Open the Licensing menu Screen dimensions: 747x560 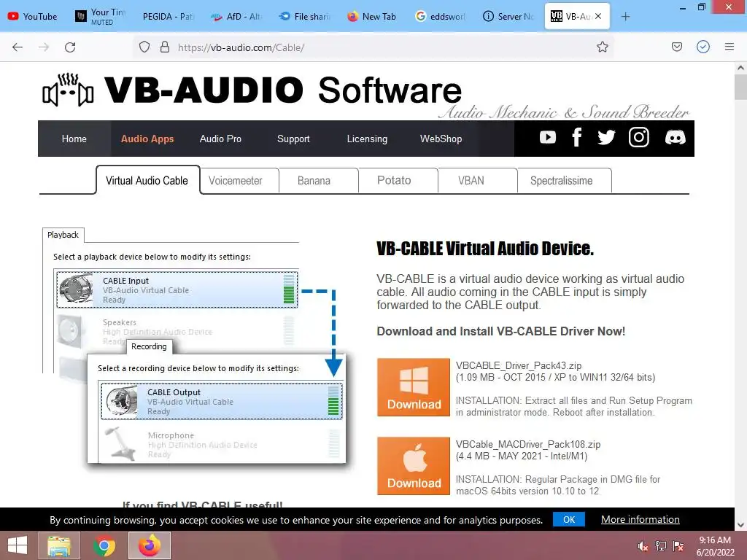click(x=367, y=139)
